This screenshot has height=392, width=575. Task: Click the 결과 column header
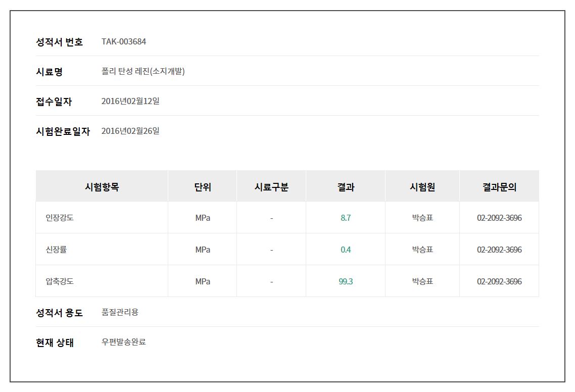pyautogui.click(x=346, y=187)
